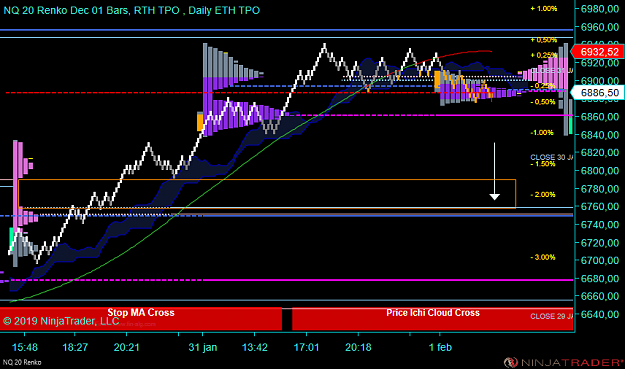The height and width of the screenshot is (369, 625).
Task: Select the Price Ichi Cloud Cross bar
Action: coord(432,319)
